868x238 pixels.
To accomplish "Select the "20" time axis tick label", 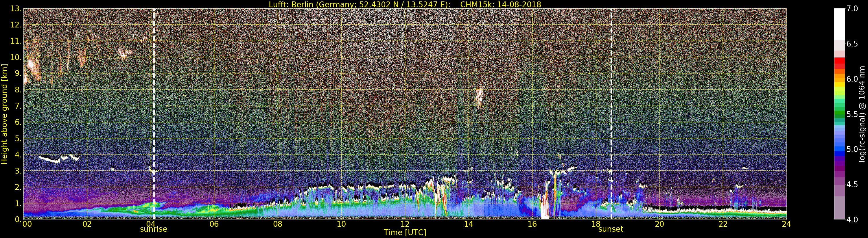I will pyautogui.click(x=659, y=224).
